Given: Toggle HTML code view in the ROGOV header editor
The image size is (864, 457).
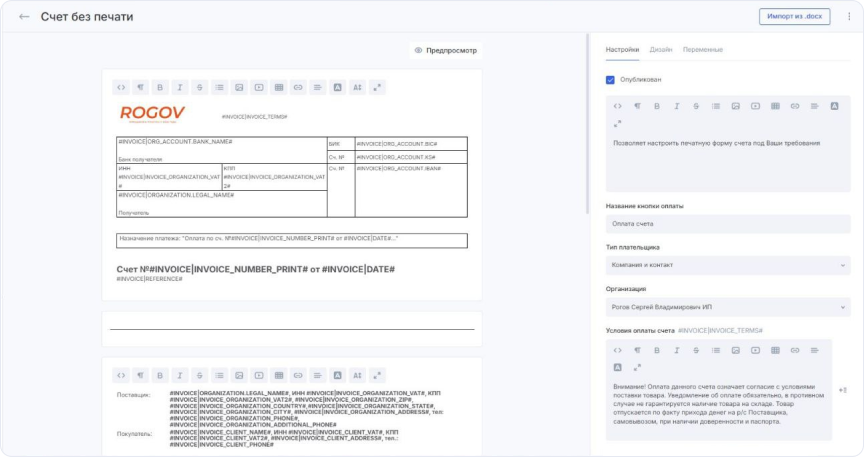Looking at the screenshot, I should click(x=121, y=87).
